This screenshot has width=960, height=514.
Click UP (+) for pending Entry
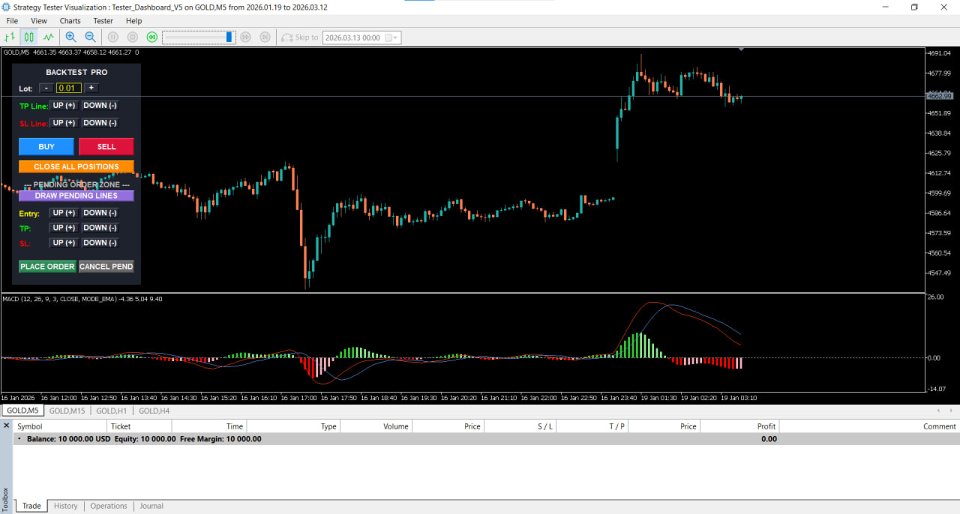point(64,213)
